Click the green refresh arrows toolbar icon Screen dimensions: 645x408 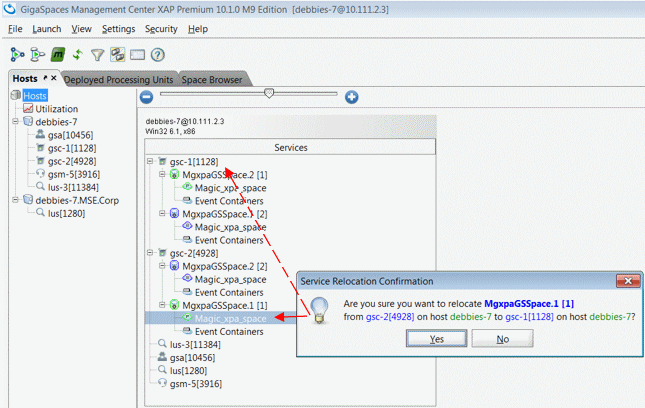pos(77,55)
